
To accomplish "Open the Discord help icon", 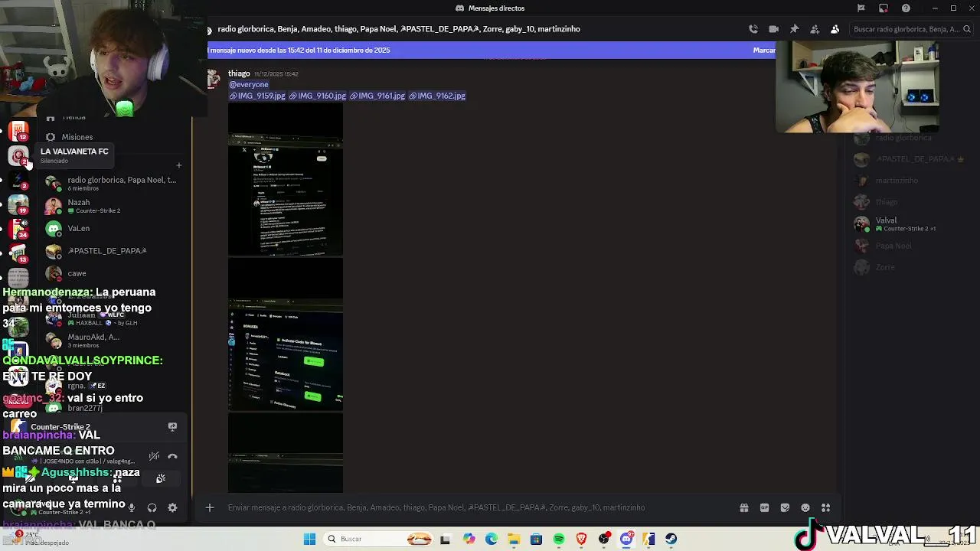I will [x=906, y=8].
